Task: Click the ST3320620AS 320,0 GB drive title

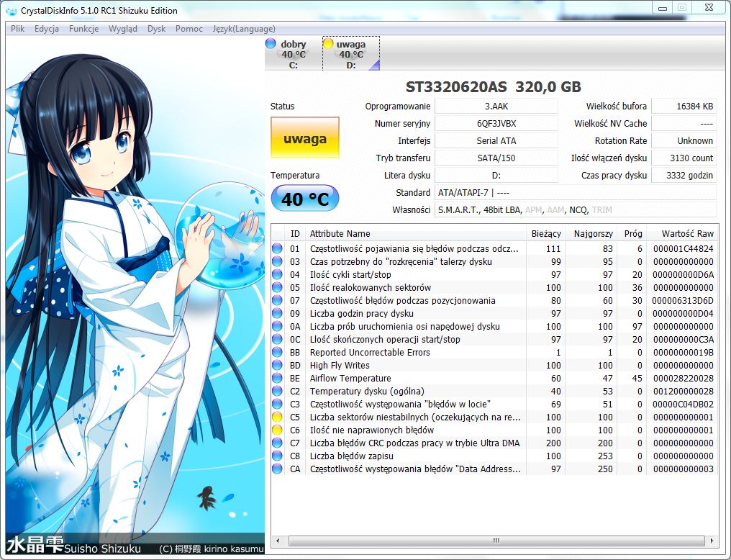Action: (x=494, y=86)
